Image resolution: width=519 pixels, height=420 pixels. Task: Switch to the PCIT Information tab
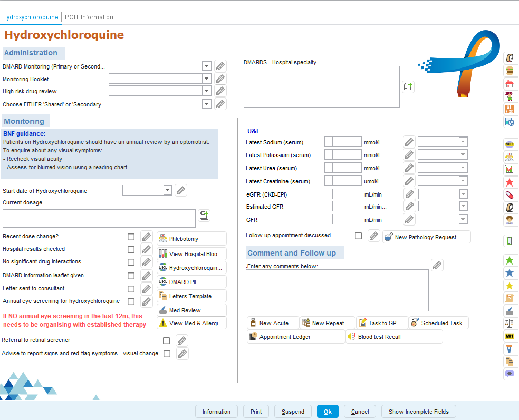click(89, 17)
